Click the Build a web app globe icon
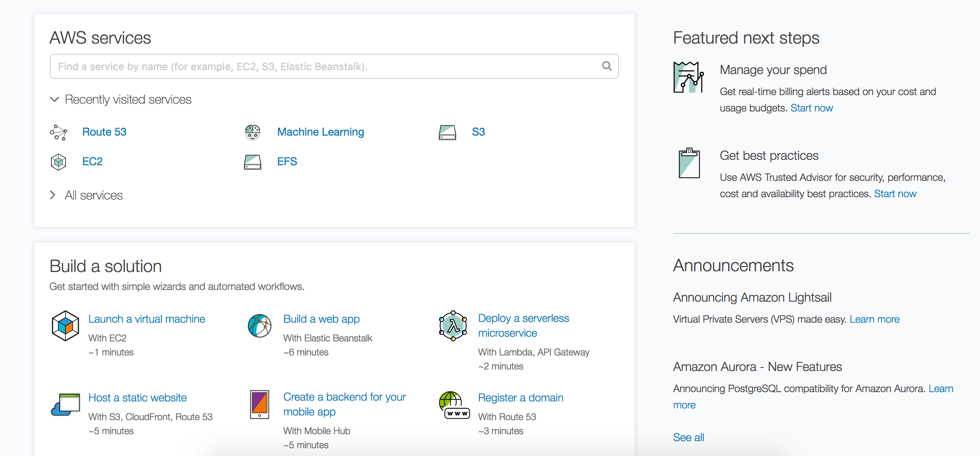This screenshot has height=456, width=980. [260, 326]
